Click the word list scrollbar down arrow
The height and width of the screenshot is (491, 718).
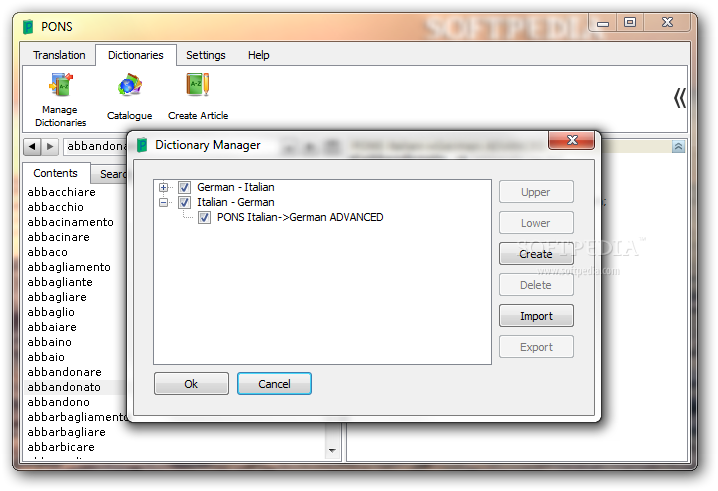[332, 451]
